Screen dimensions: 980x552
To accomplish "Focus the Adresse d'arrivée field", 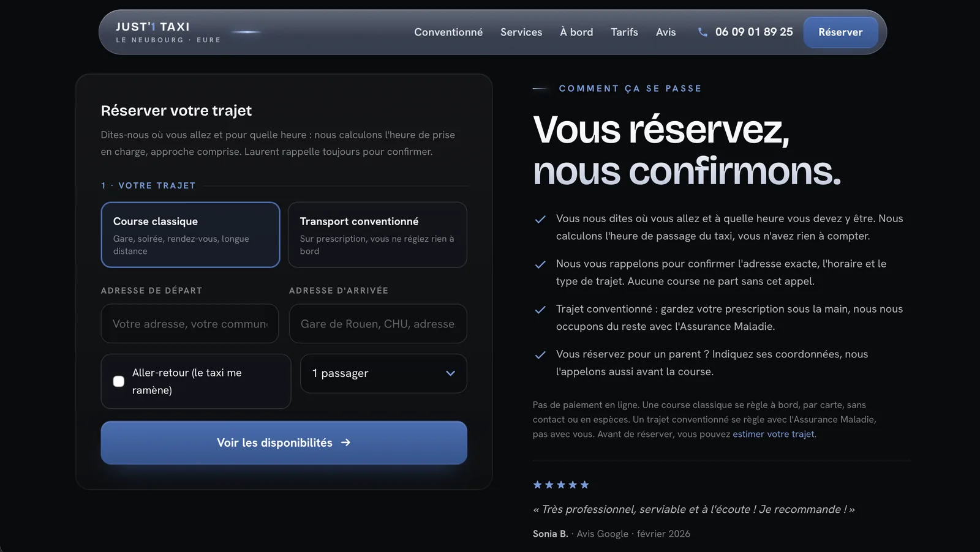I will coord(377,324).
